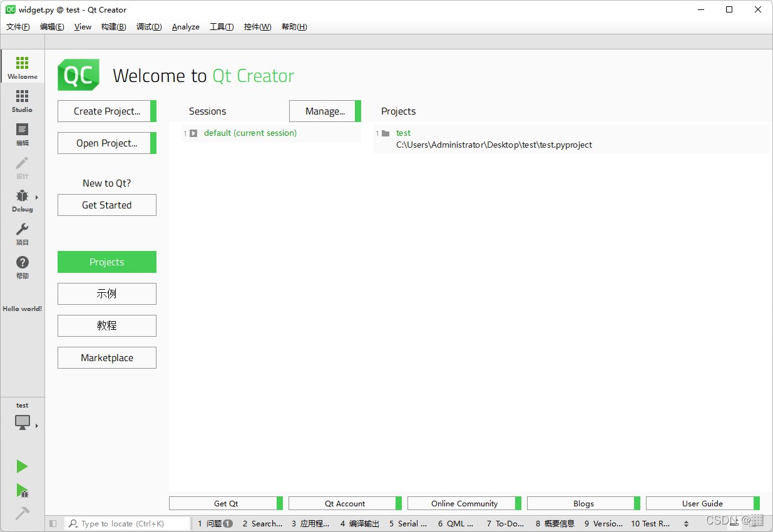Select the 教程 (Tutorials) tab
773x532 pixels.
(107, 325)
